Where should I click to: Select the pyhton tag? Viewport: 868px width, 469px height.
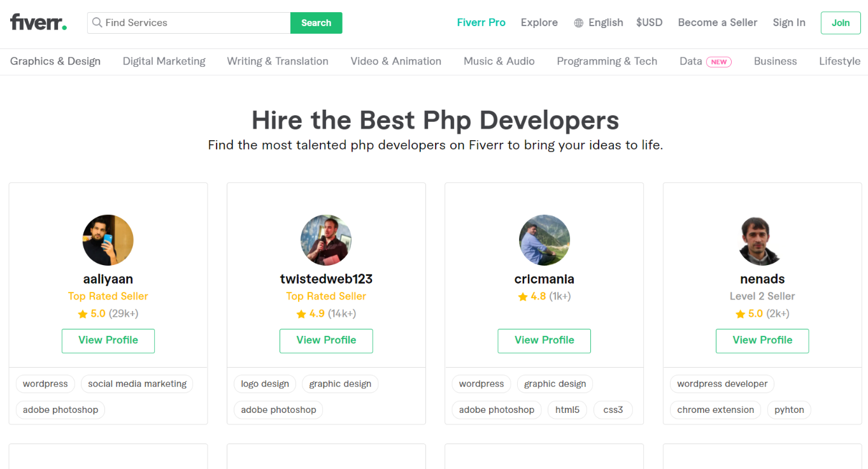pyautogui.click(x=789, y=410)
